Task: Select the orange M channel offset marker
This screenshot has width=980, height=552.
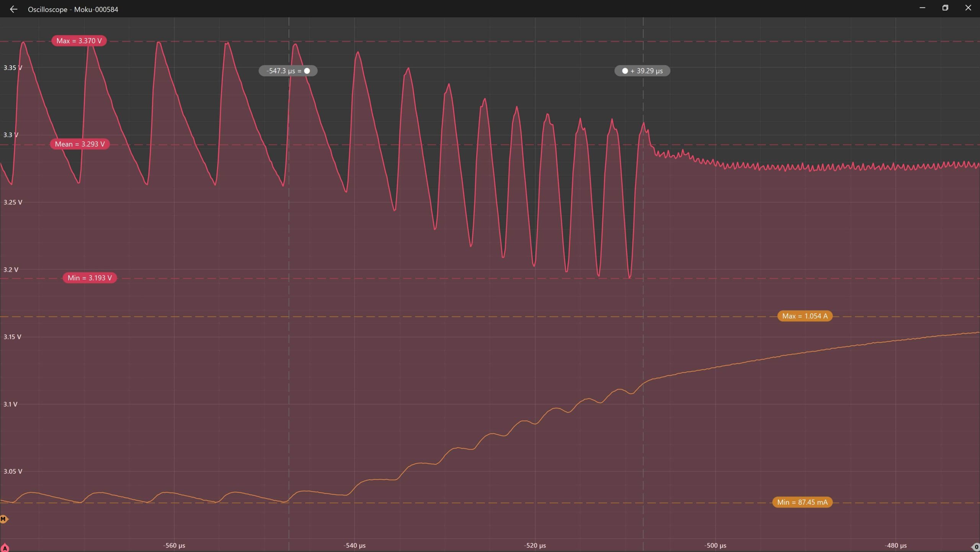Action: click(x=3, y=519)
